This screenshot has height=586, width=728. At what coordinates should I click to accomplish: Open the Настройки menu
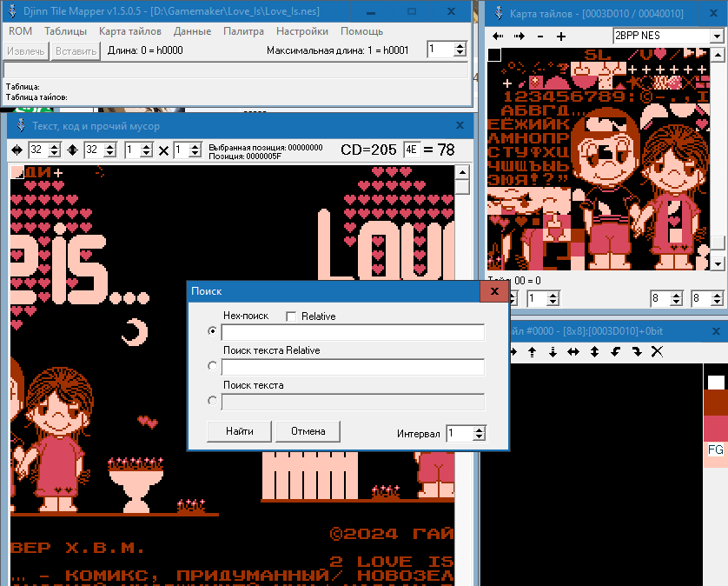click(301, 31)
